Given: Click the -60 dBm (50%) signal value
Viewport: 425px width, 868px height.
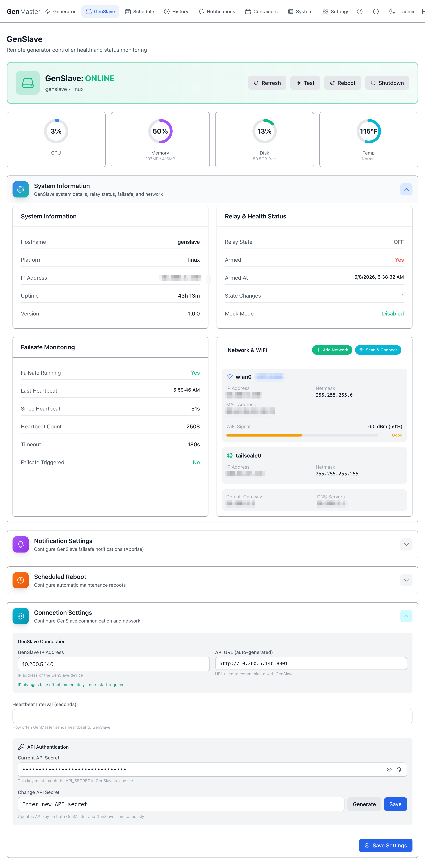Looking at the screenshot, I should point(385,426).
